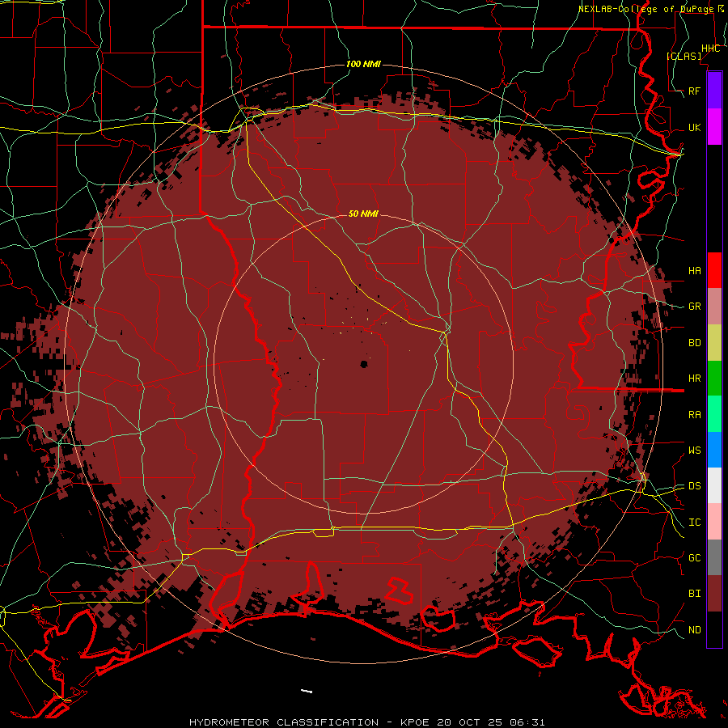Click the RF legend label
The width and height of the screenshot is (728, 728).
[x=695, y=91]
